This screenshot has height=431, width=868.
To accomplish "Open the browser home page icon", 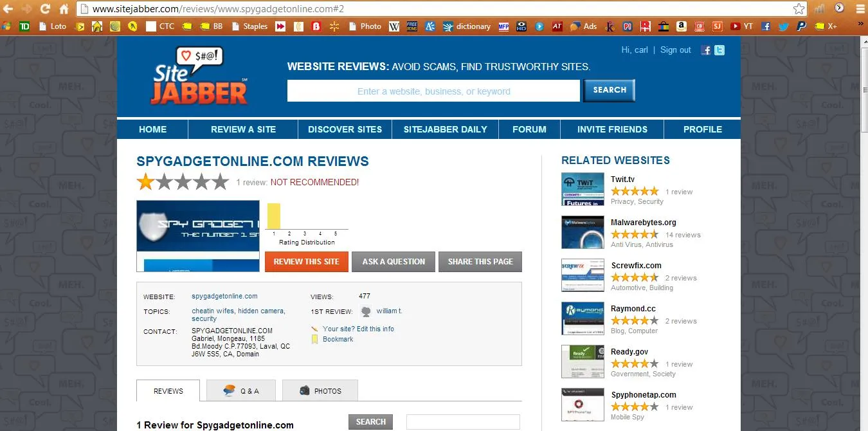I will (x=64, y=9).
